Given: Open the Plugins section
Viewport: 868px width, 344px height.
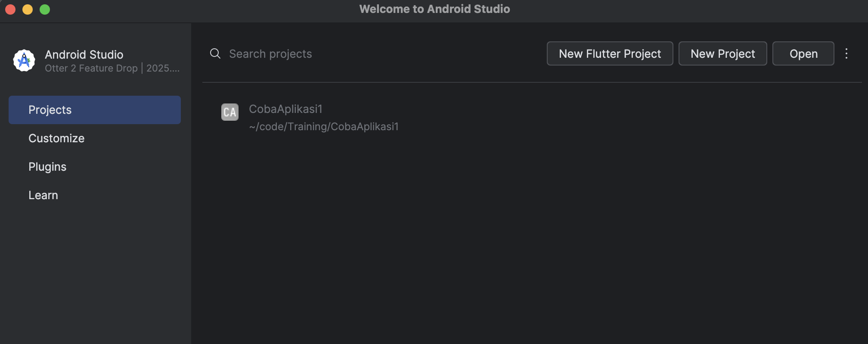Looking at the screenshot, I should tap(47, 167).
